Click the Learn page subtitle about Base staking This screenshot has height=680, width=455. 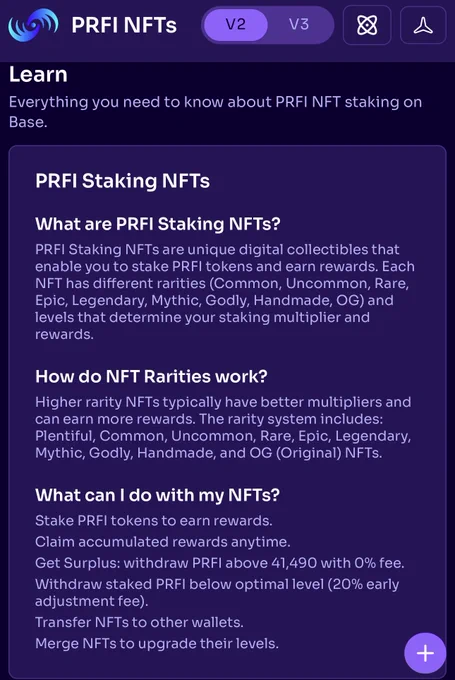tap(216, 112)
